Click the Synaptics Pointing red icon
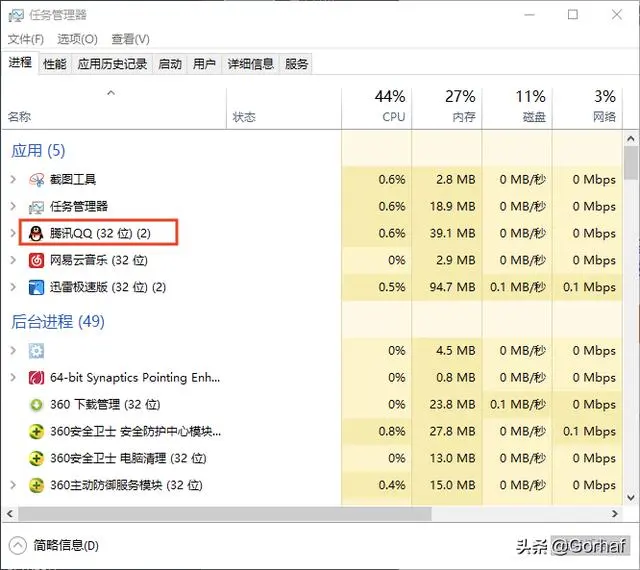The width and height of the screenshot is (640, 570). pyautogui.click(x=36, y=378)
